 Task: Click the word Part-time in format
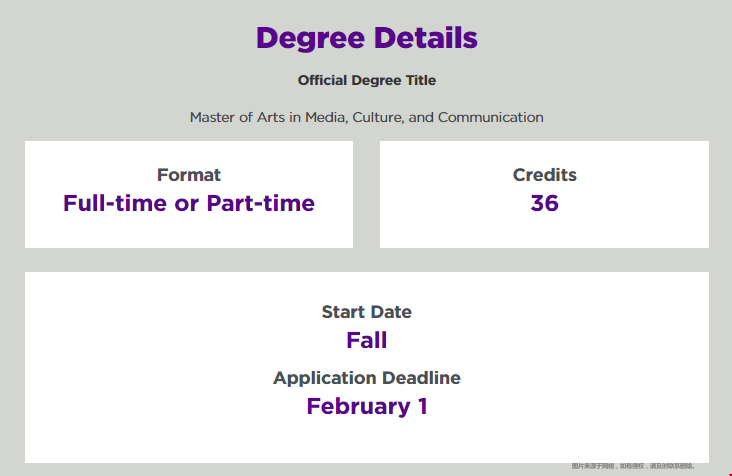pos(260,203)
